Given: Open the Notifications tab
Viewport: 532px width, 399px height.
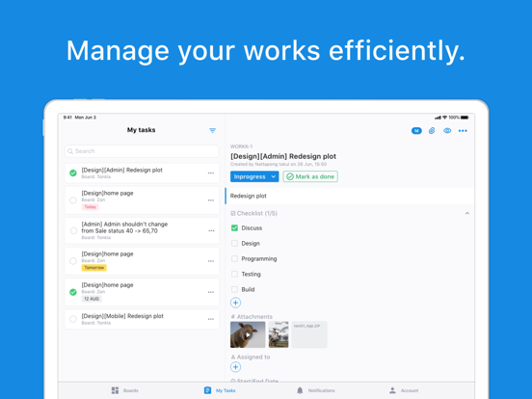Looking at the screenshot, I should pyautogui.click(x=315, y=390).
